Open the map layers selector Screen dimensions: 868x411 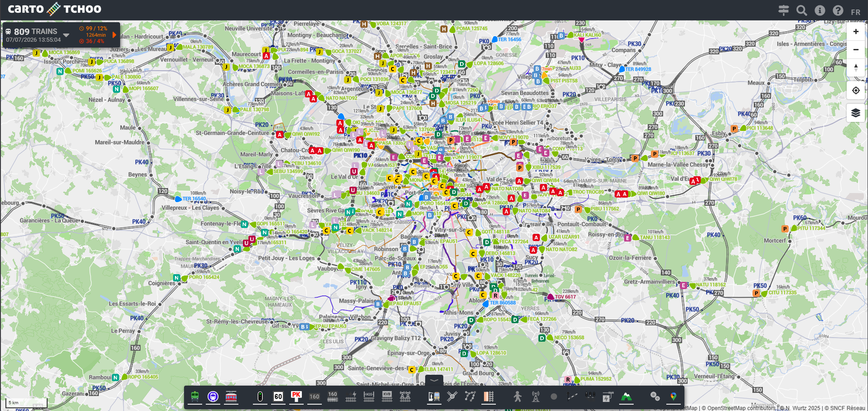click(x=856, y=113)
